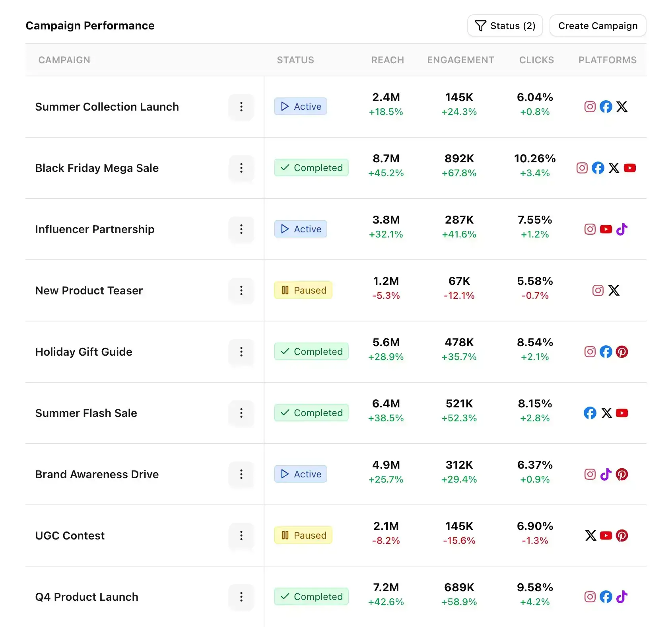Screen dimensions: 672x627
Task: Click the TikTok icon on Q4 Product Launch
Action: [x=622, y=596]
